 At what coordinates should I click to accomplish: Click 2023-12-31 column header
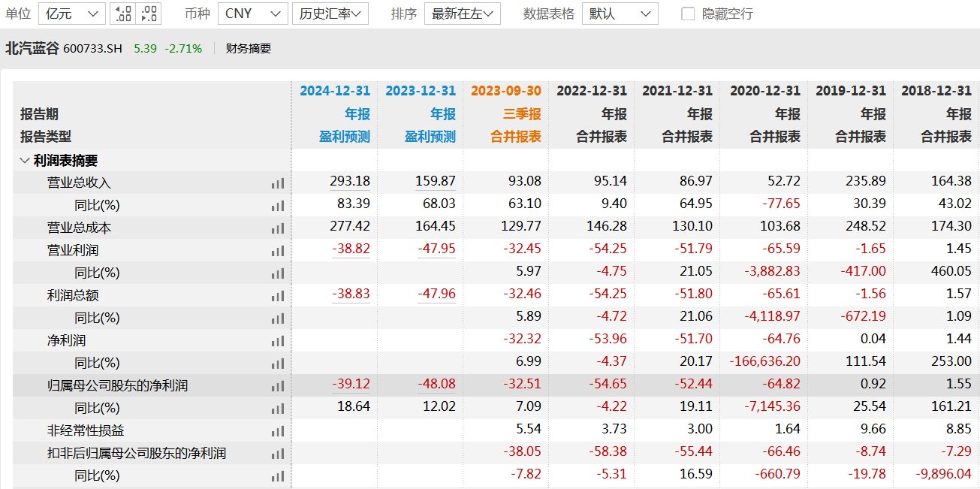click(x=421, y=90)
